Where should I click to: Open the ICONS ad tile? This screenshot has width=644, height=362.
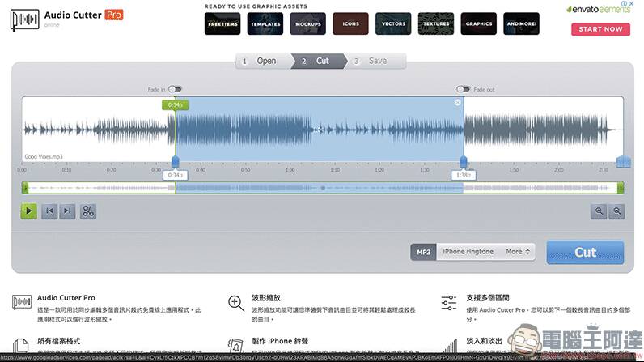pos(351,23)
